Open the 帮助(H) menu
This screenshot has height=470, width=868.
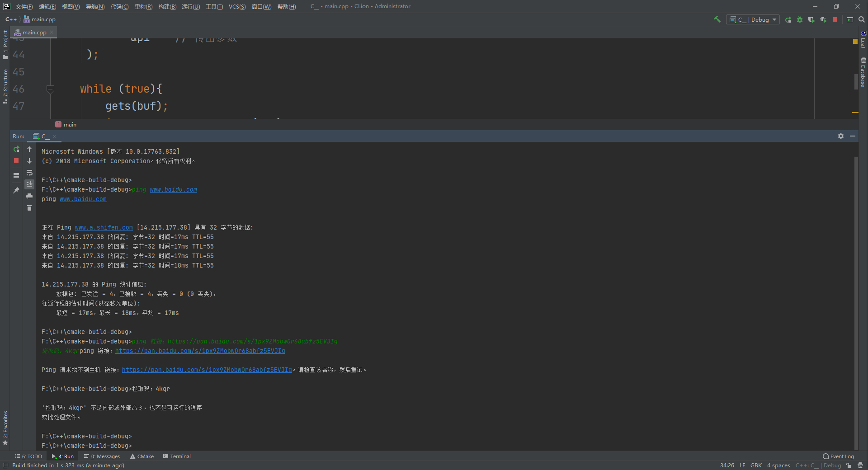287,6
